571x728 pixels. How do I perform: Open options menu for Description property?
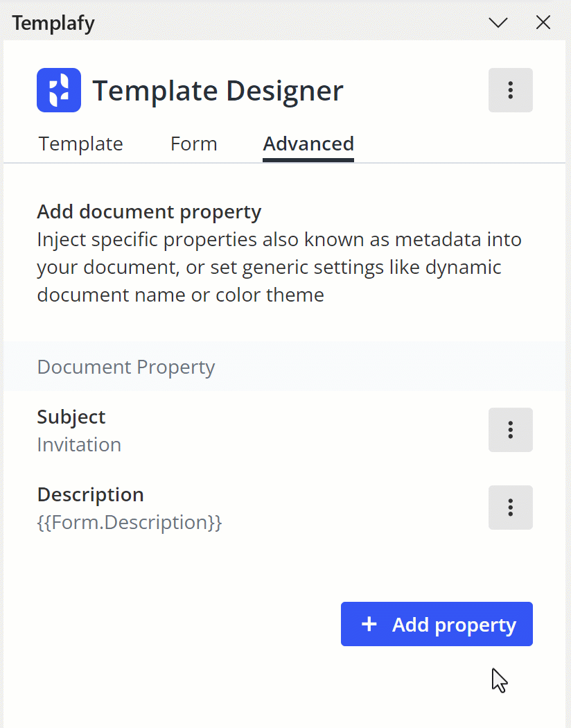(510, 508)
